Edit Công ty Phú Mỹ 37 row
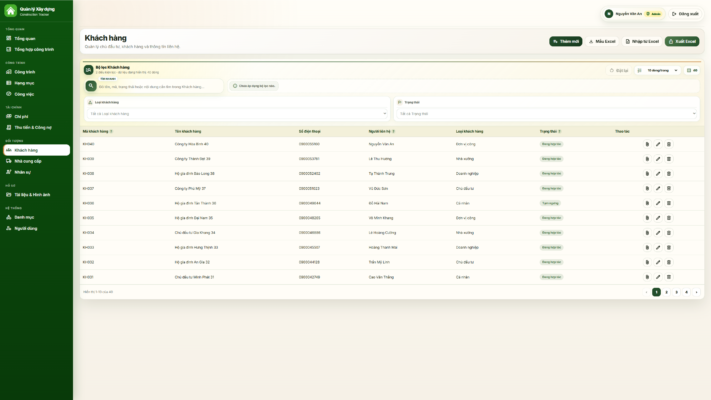The height and width of the screenshot is (400, 711). 658,189
